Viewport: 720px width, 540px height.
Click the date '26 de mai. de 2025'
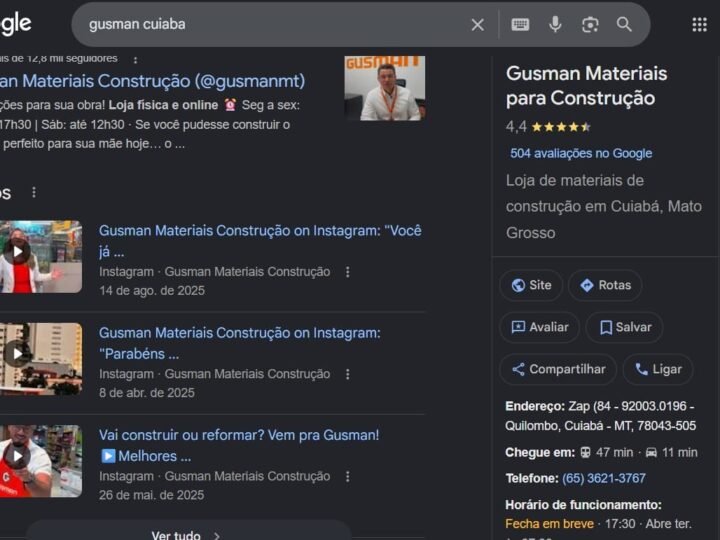tap(152, 495)
